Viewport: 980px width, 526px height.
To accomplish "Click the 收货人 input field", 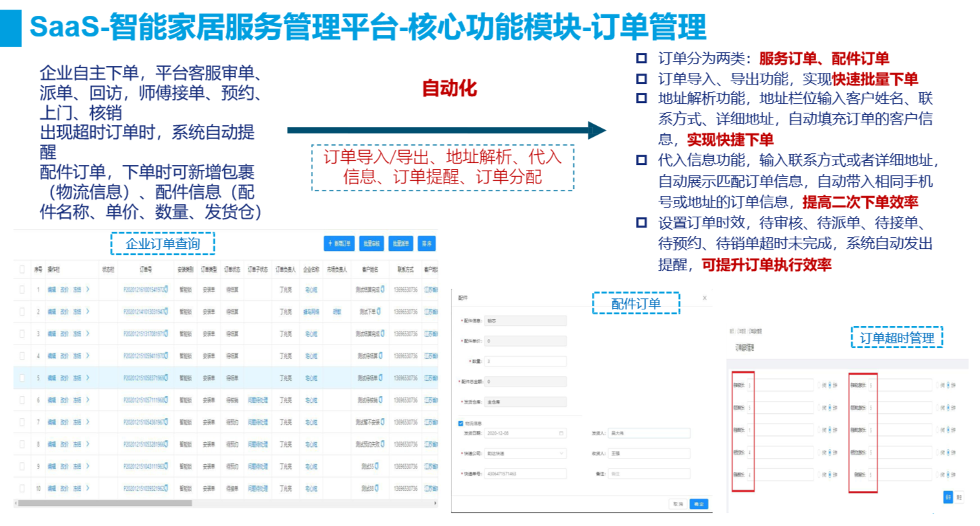I will coord(649,454).
